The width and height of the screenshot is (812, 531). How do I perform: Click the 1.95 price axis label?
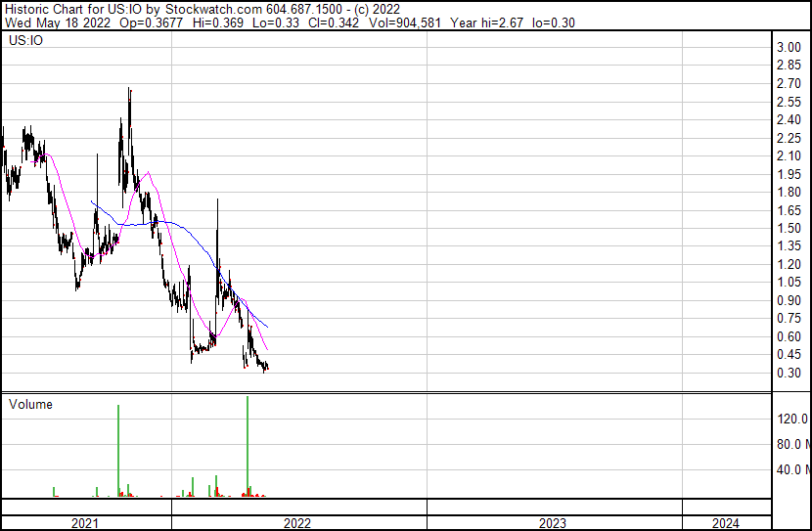789,174
